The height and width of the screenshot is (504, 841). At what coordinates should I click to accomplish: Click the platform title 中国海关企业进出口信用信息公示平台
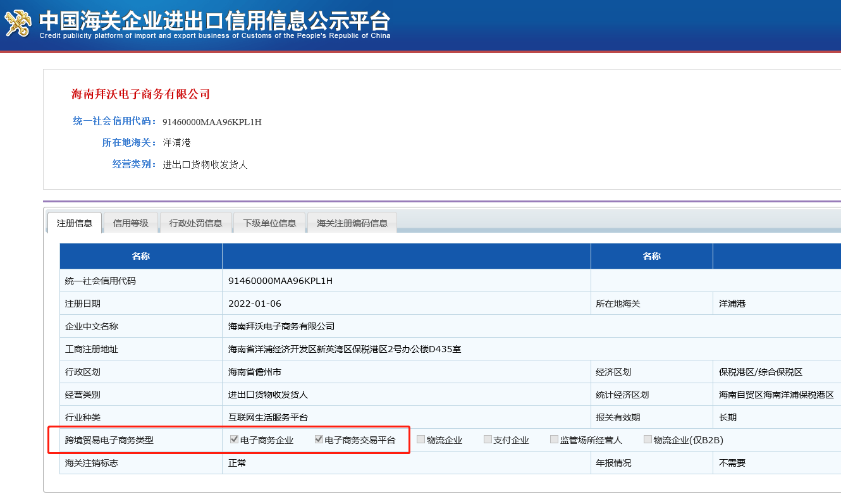215,20
